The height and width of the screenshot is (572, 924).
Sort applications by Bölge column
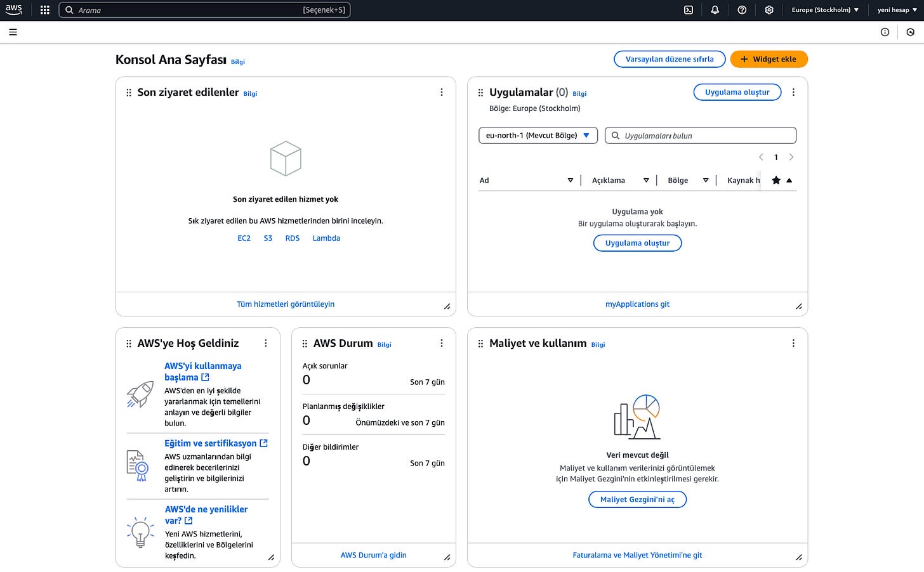[x=706, y=181]
